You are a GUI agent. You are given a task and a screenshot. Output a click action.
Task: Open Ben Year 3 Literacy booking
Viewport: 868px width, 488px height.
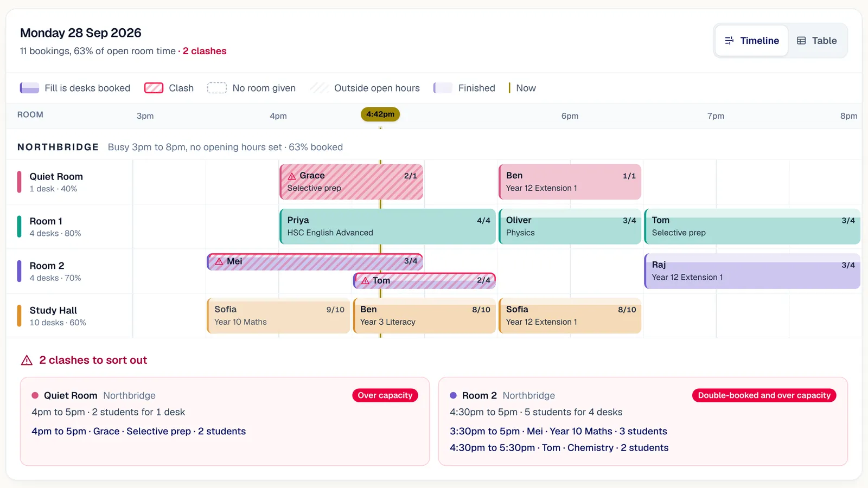click(424, 316)
